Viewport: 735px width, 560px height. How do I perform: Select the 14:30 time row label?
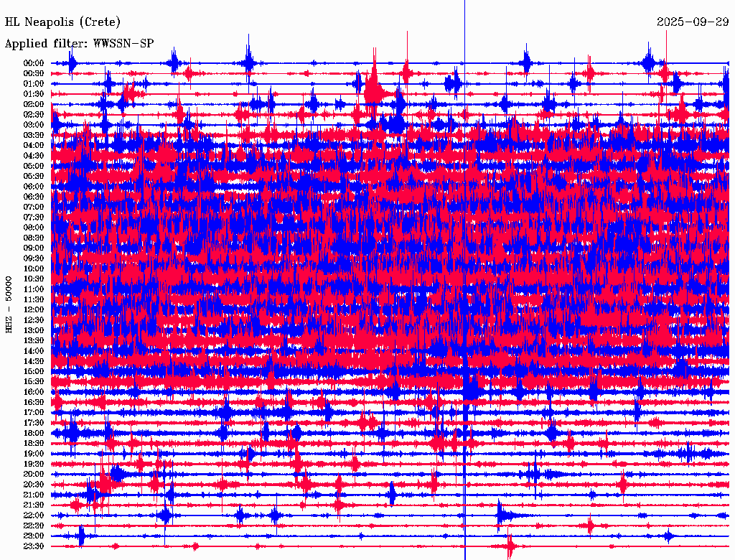point(34,362)
